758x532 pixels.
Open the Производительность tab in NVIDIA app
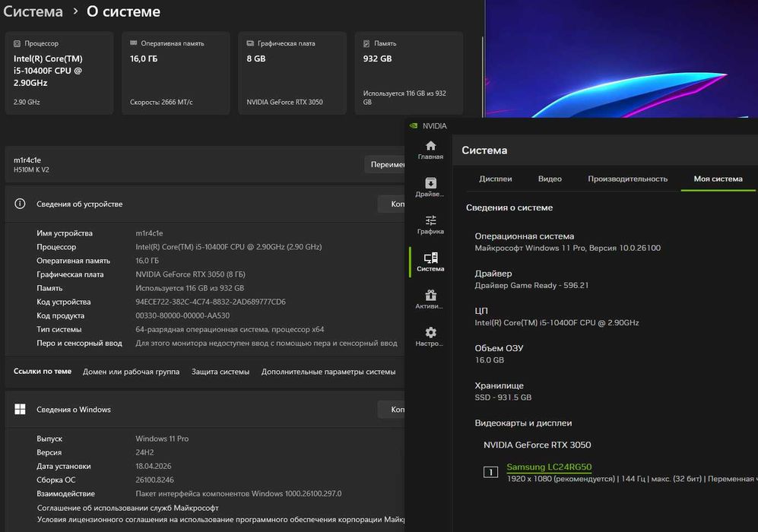pos(627,179)
